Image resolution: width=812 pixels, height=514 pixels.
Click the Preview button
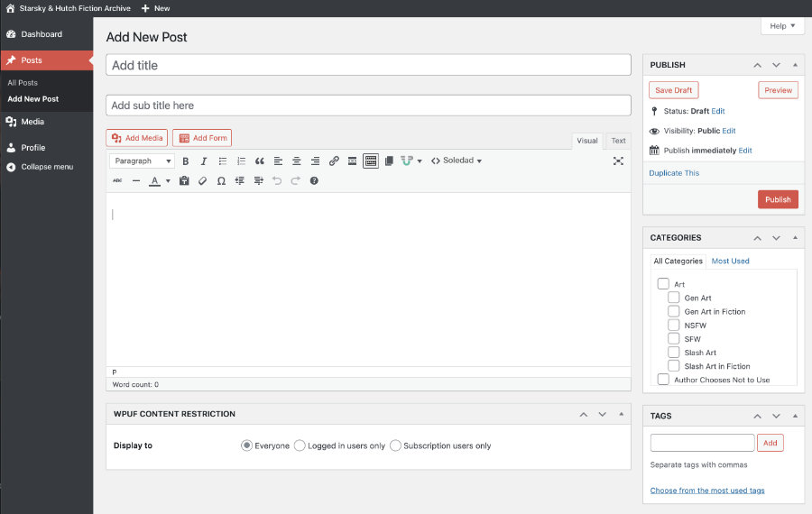click(x=778, y=90)
